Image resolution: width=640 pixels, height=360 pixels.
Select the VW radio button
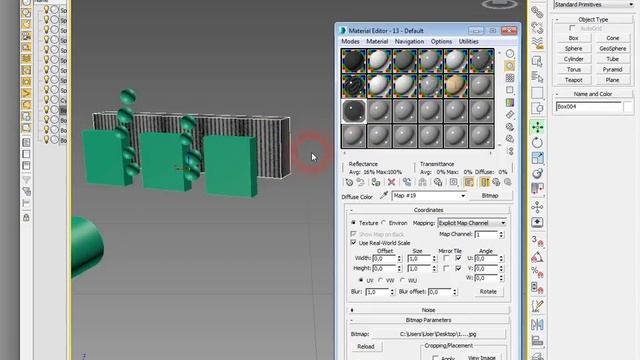click(381, 280)
